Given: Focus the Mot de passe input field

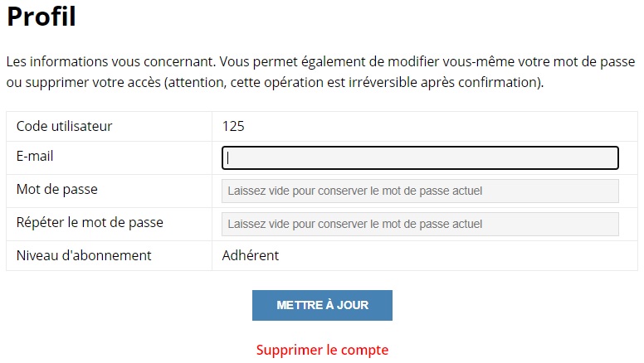Looking at the screenshot, I should click(420, 191).
